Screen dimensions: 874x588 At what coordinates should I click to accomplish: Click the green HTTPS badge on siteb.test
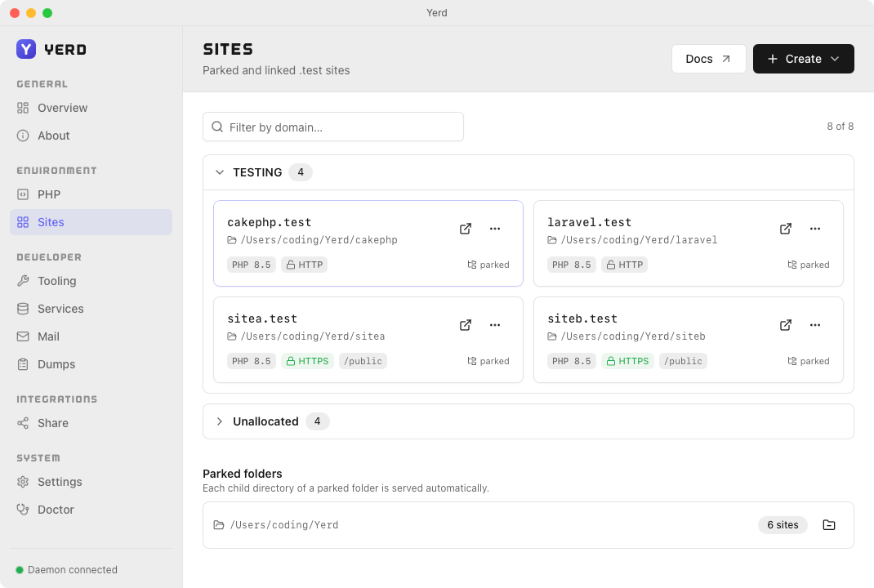click(x=627, y=361)
